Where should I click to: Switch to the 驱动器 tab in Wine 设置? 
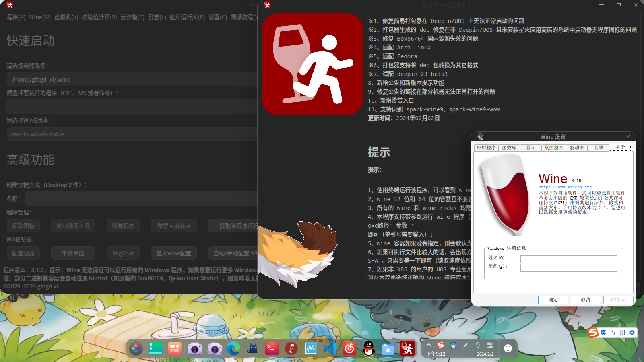(x=577, y=148)
